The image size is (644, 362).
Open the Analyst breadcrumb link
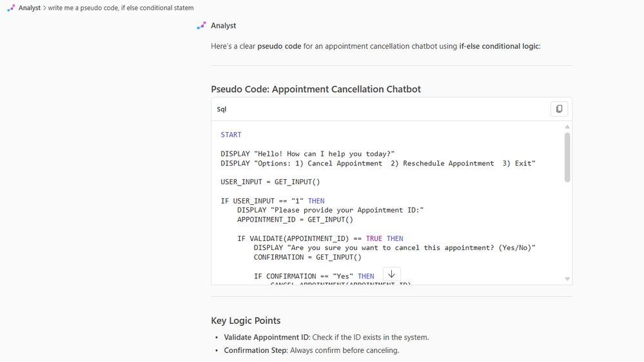[30, 8]
